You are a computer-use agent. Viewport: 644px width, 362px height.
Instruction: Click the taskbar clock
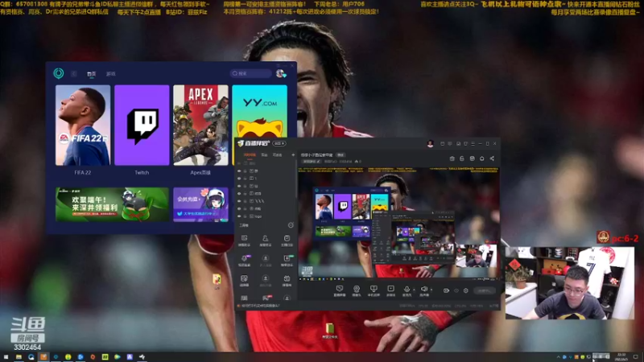[621, 357]
